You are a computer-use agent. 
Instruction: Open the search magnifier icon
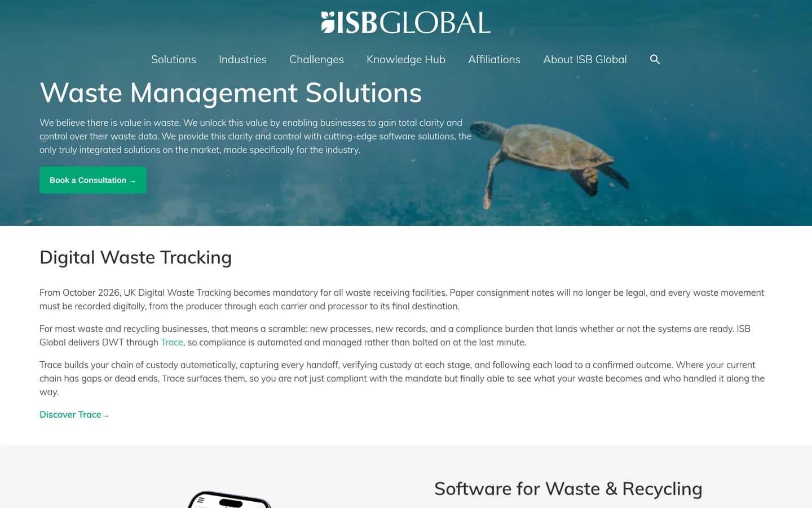point(655,59)
